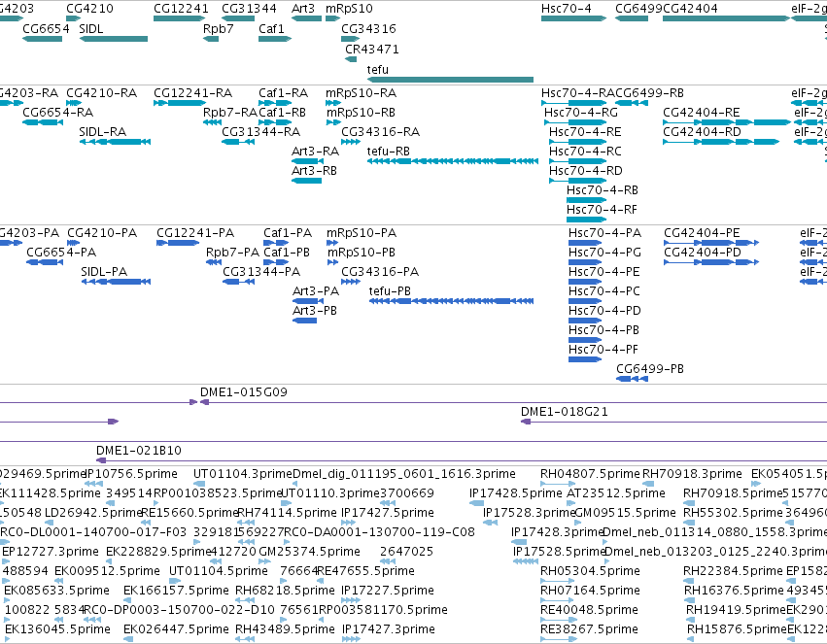Select CG12241-PA protein feature

[x=178, y=243]
